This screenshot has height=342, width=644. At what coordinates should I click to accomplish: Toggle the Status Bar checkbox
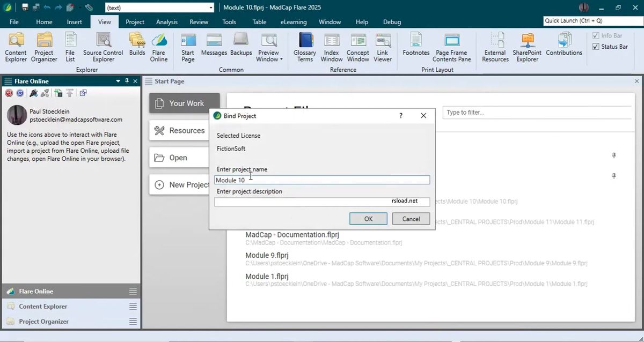point(596,47)
